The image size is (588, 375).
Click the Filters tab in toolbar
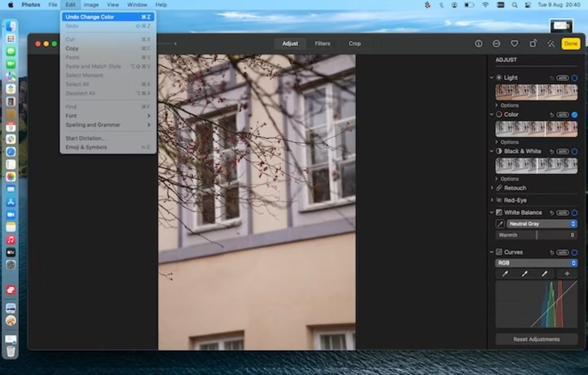(322, 43)
